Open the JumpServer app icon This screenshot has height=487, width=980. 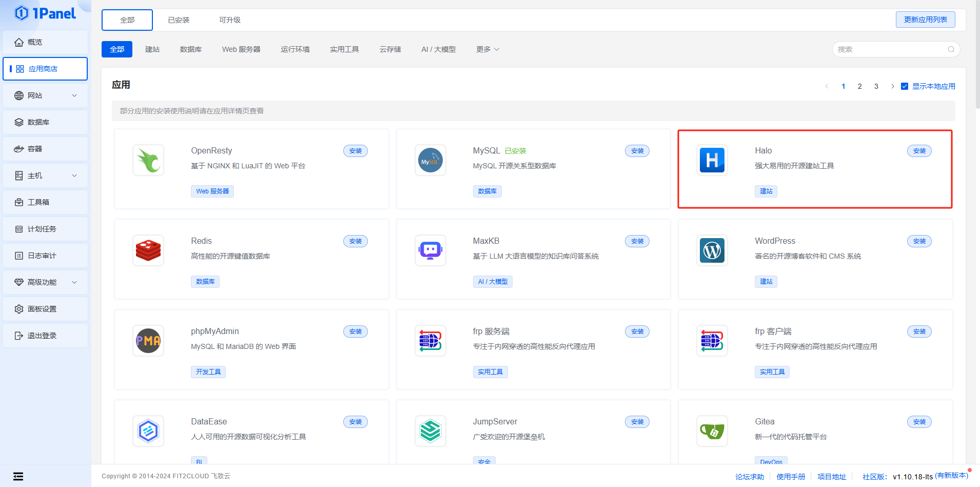pyautogui.click(x=430, y=431)
